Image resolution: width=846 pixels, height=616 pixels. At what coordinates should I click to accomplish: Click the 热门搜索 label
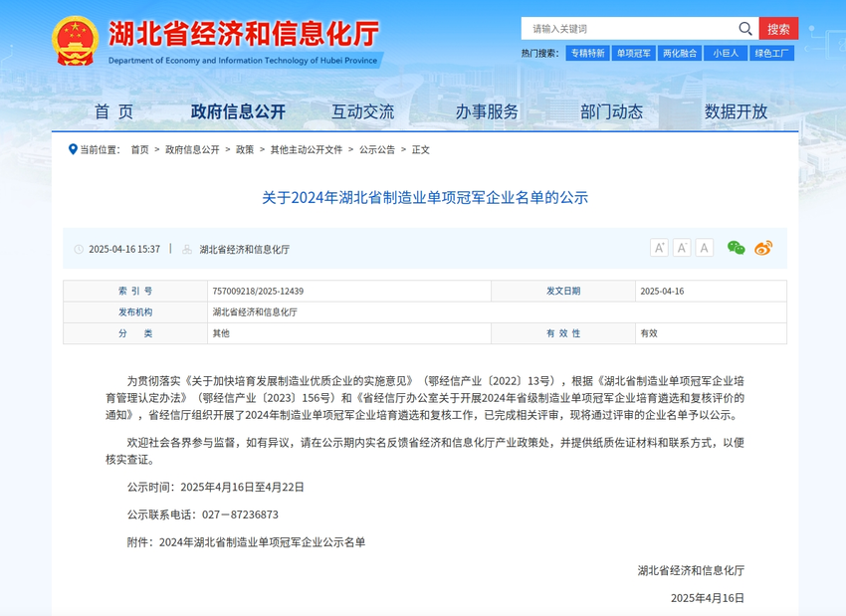click(540, 53)
